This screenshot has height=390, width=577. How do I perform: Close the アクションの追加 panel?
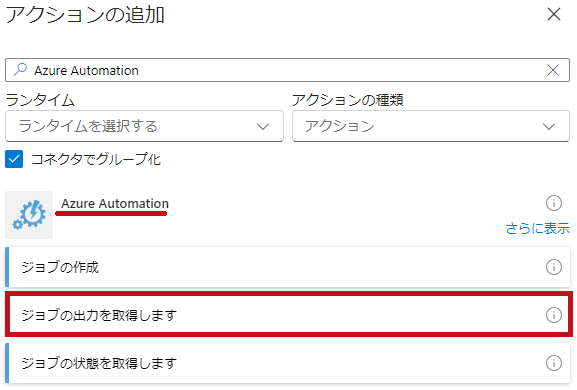pos(553,14)
